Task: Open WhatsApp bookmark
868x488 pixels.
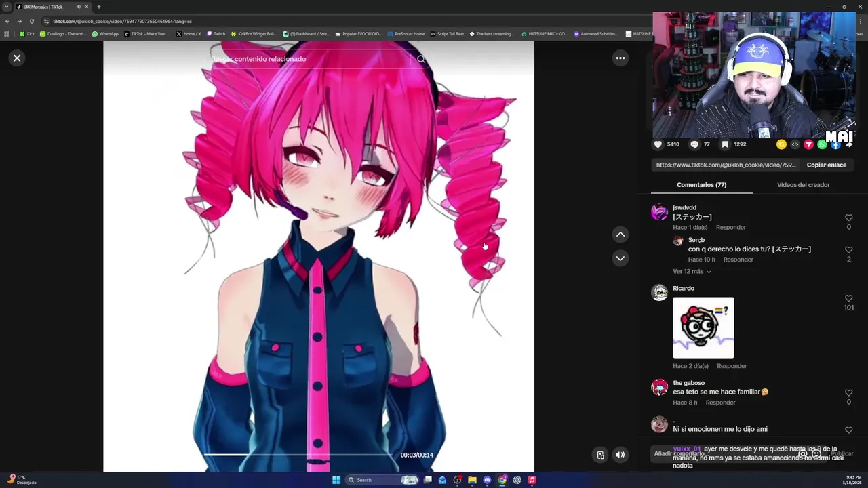Action: pos(105,34)
